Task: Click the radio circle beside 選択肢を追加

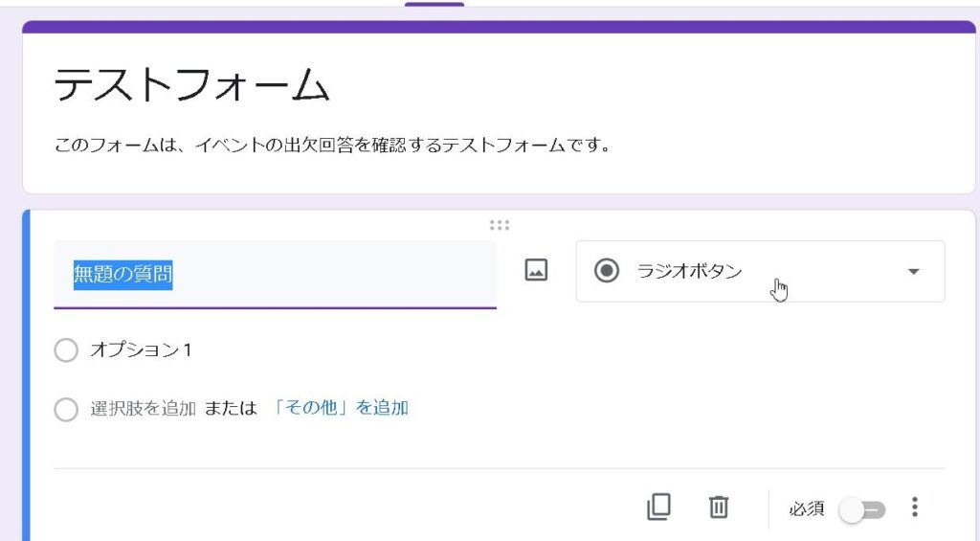Action: (x=66, y=410)
